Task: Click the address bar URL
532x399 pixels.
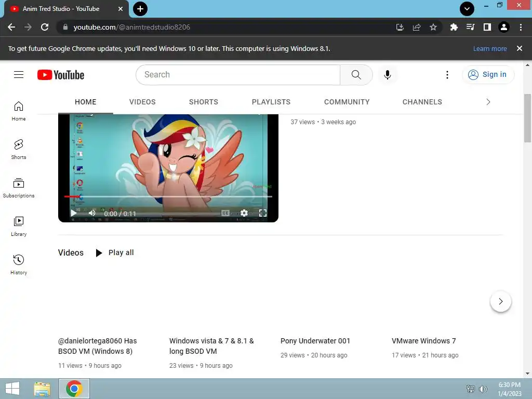Action: (131, 27)
